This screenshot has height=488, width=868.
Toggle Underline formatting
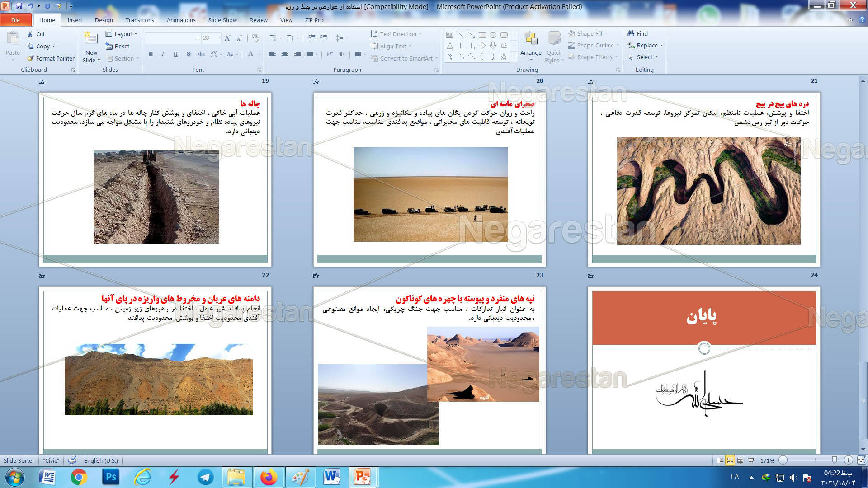175,54
